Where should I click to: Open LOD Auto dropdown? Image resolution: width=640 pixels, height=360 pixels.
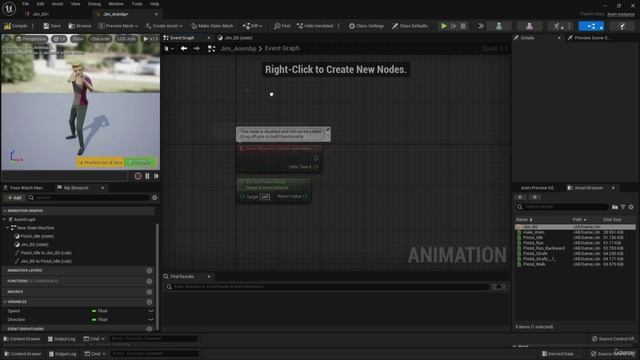point(126,39)
